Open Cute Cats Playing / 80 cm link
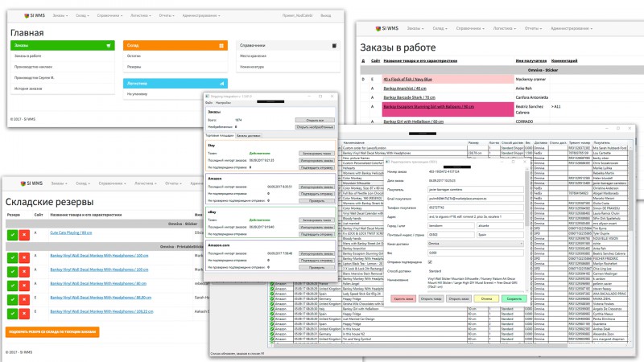644x362 pixels. coord(71,232)
